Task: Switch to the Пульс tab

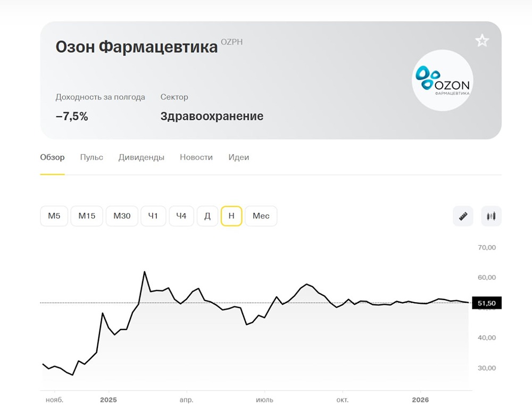Action: (x=92, y=157)
